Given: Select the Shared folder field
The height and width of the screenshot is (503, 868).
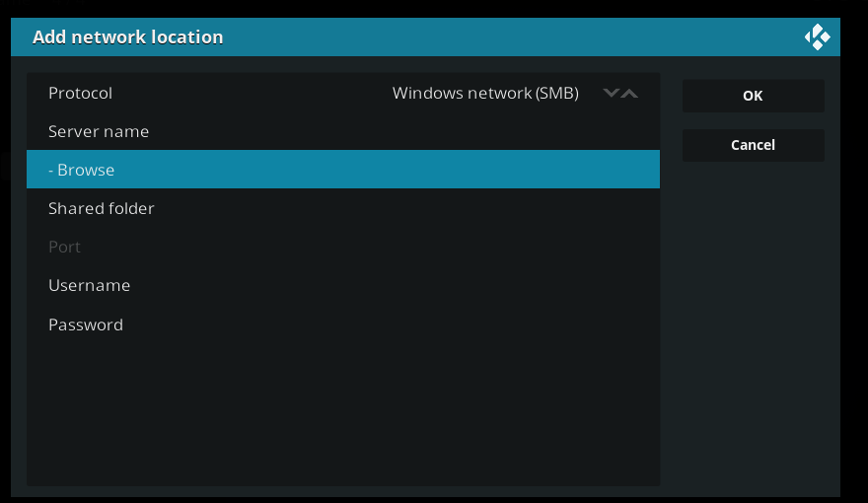Looking at the screenshot, I should click(x=343, y=208).
